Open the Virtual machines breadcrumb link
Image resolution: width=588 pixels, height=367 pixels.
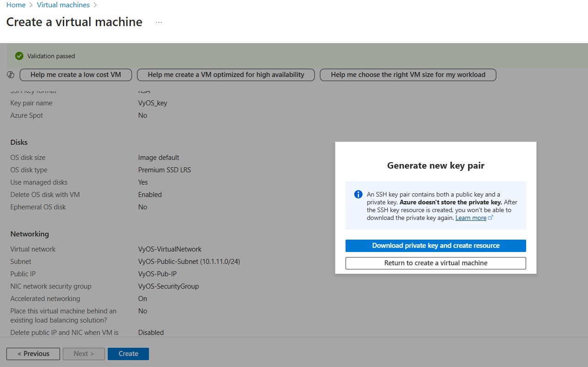pos(63,5)
